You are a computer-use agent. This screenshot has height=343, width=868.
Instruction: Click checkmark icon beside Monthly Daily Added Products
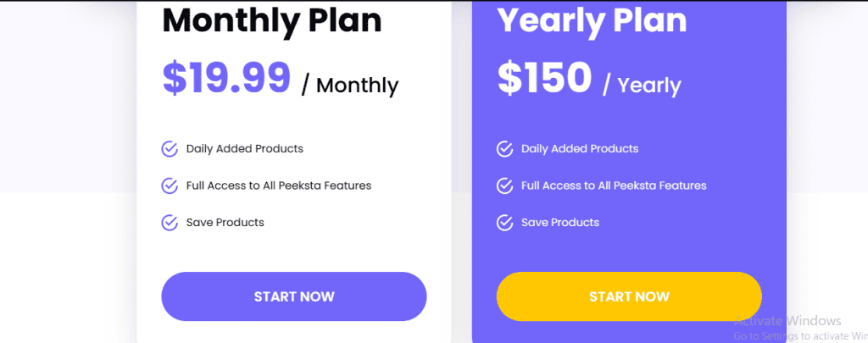(x=170, y=149)
